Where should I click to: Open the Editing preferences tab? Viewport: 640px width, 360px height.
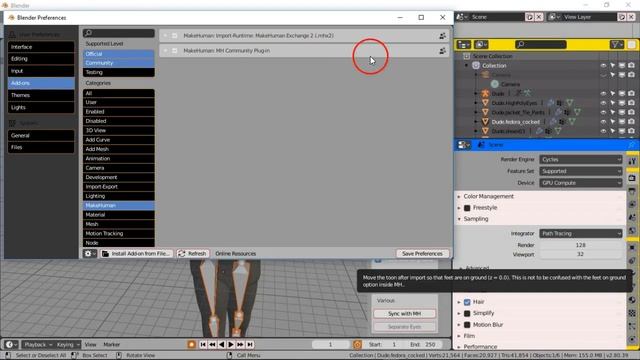pyautogui.click(x=41, y=59)
